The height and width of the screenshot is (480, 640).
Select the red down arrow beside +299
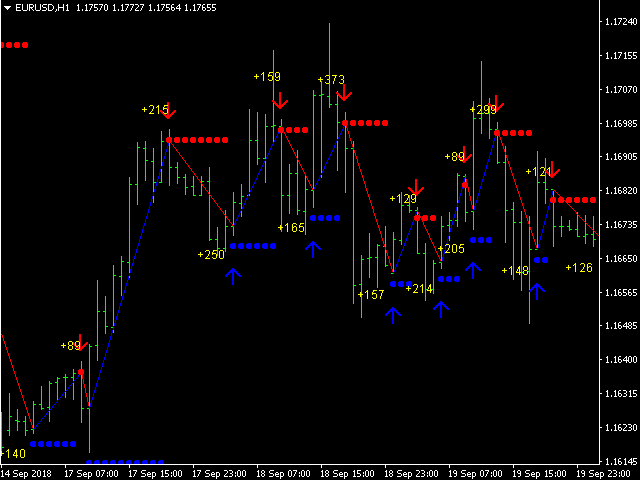496,103
